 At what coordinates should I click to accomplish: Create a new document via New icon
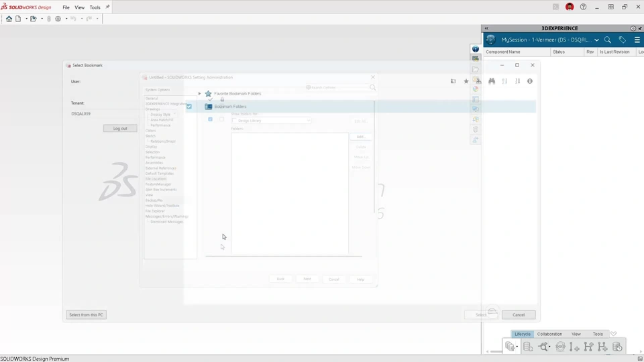pyautogui.click(x=18, y=19)
